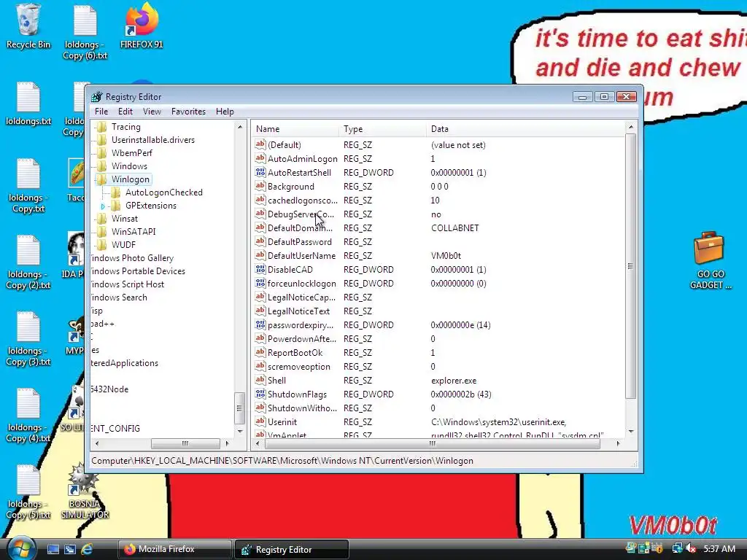This screenshot has width=747, height=560.
Task: Click the Background string value icon
Action: (260, 186)
